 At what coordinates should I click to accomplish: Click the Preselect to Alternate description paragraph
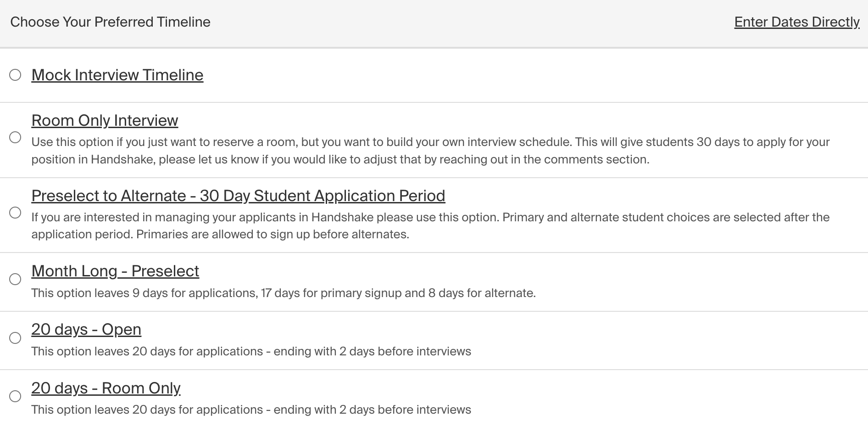tap(430, 225)
